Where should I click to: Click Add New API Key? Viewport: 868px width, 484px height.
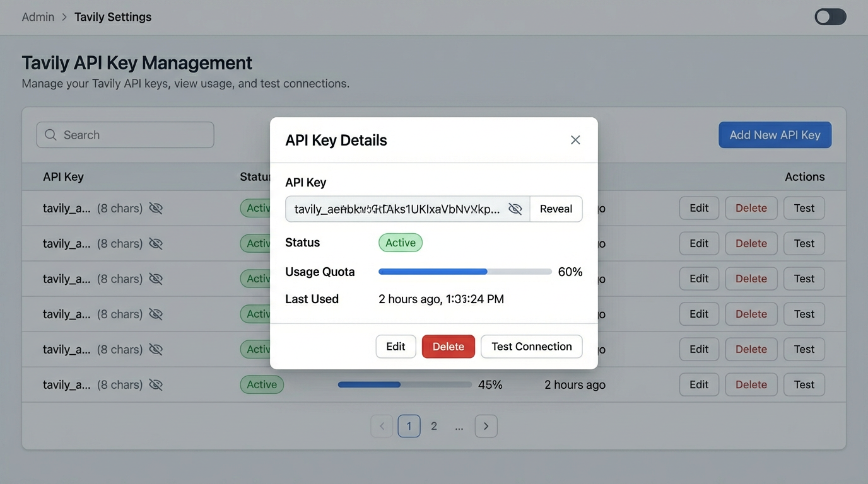coord(775,135)
